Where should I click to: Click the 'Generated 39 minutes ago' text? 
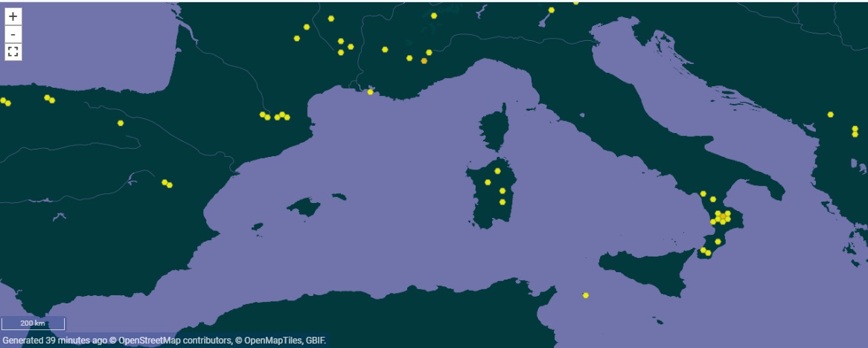[54, 340]
